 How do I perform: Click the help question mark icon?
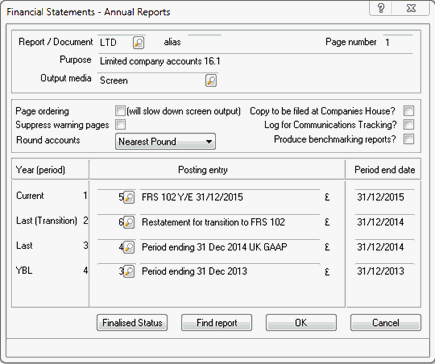pos(381,8)
